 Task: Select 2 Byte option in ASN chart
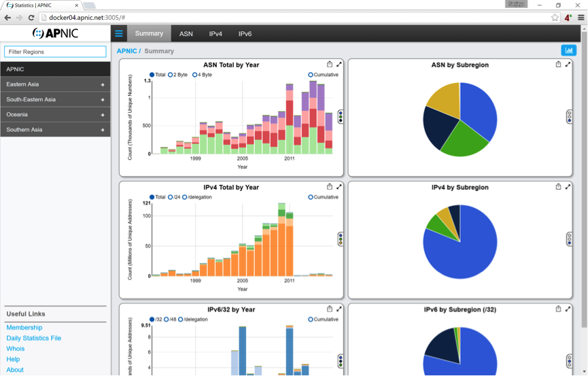coord(177,75)
